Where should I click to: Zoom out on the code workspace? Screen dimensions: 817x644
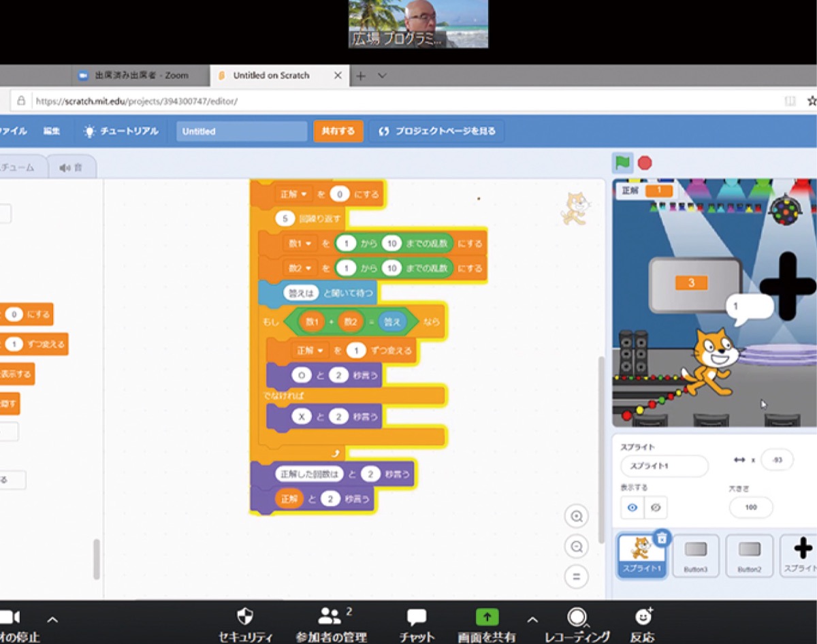click(577, 547)
